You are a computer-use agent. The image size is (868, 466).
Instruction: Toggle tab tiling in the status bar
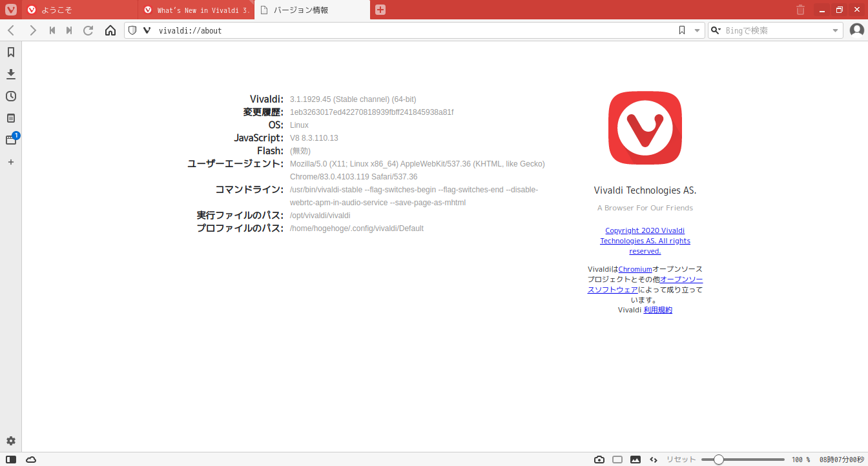click(617, 460)
